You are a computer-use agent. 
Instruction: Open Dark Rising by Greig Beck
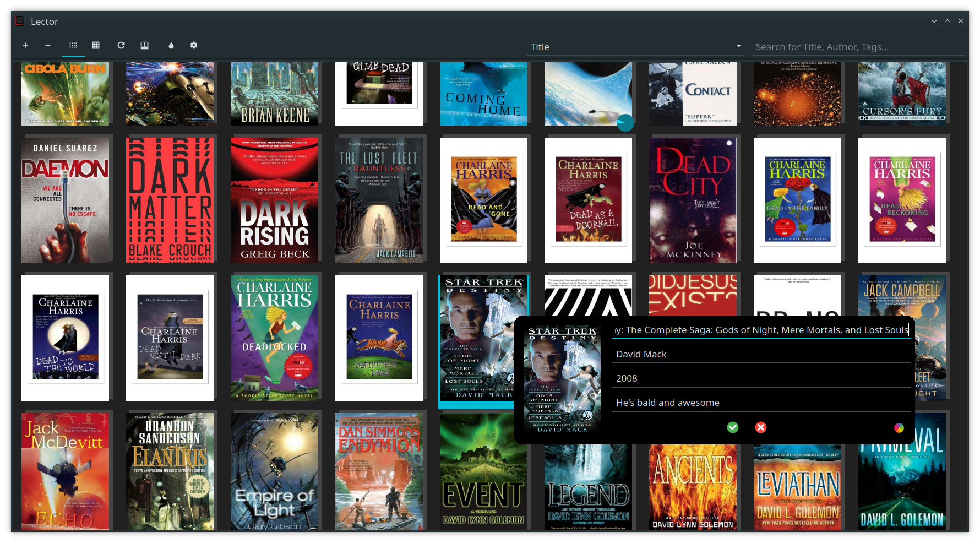pos(274,200)
